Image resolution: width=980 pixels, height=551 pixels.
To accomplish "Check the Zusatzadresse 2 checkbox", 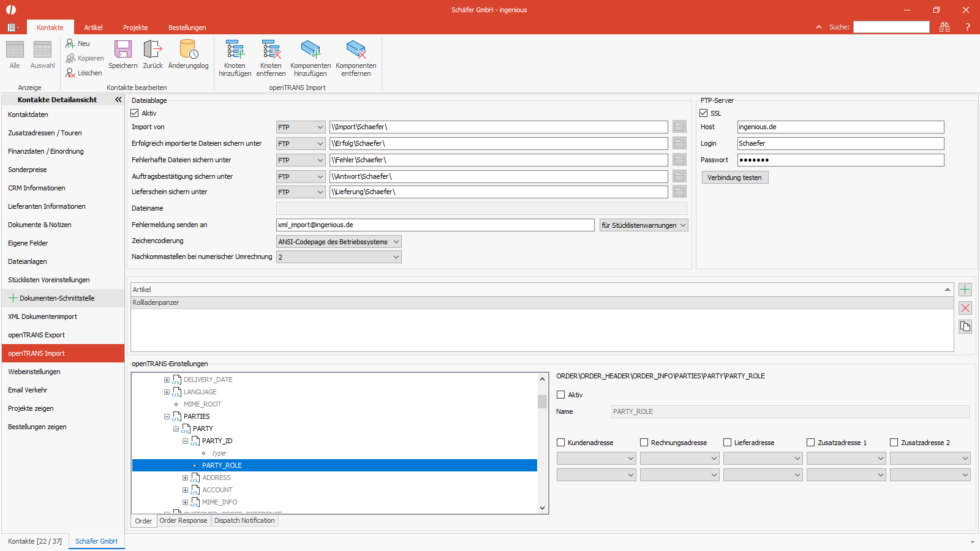I will (894, 443).
